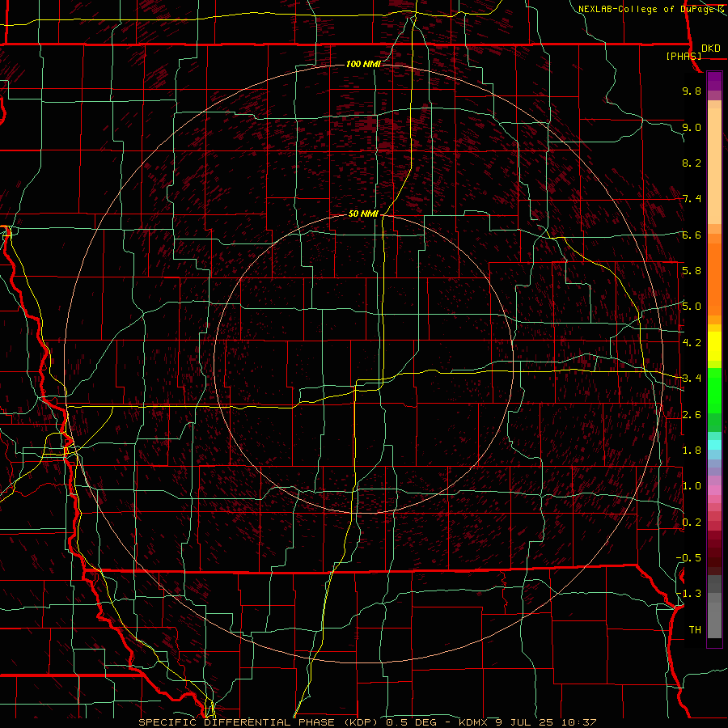728x728 pixels.
Task: Click the "100 NMI" range ring label
Action: coord(363,64)
